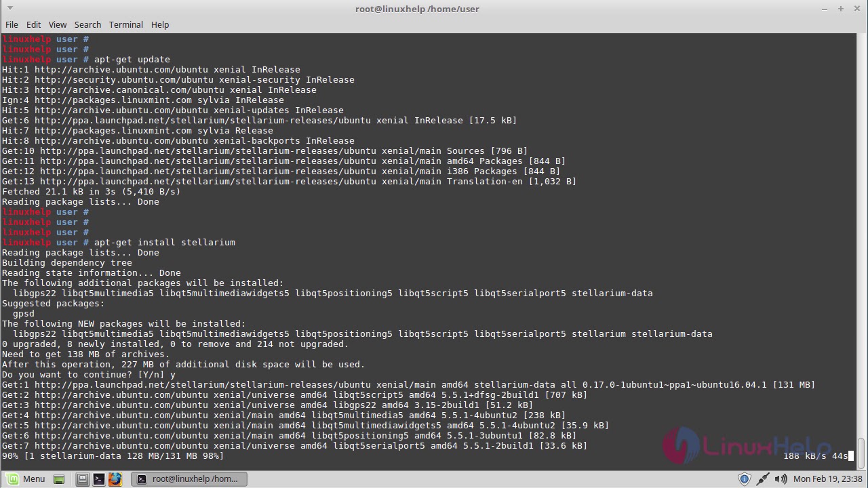Click the show desktop icon in taskbar

point(59,479)
